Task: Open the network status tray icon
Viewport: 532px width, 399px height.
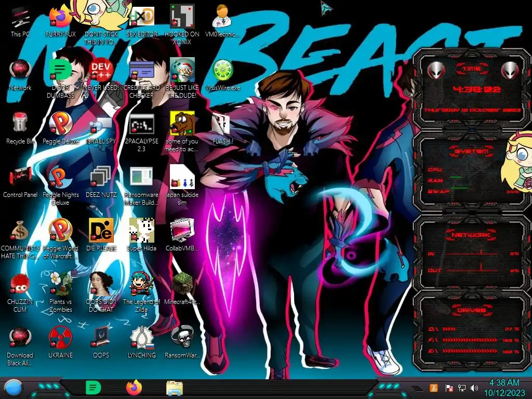Action: click(x=462, y=388)
